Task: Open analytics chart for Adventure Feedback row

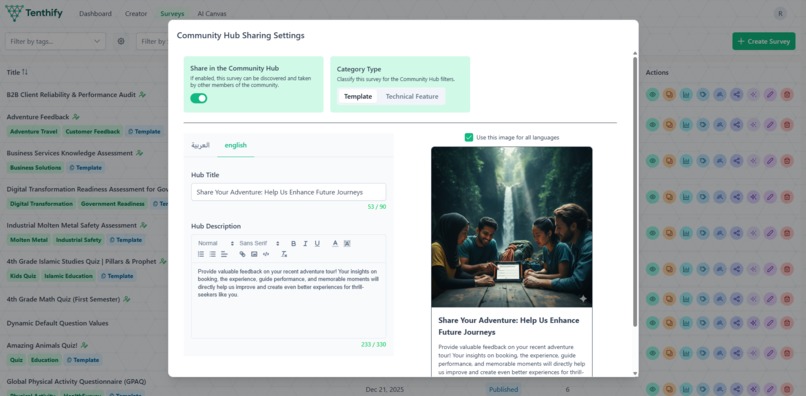Action: point(686,124)
